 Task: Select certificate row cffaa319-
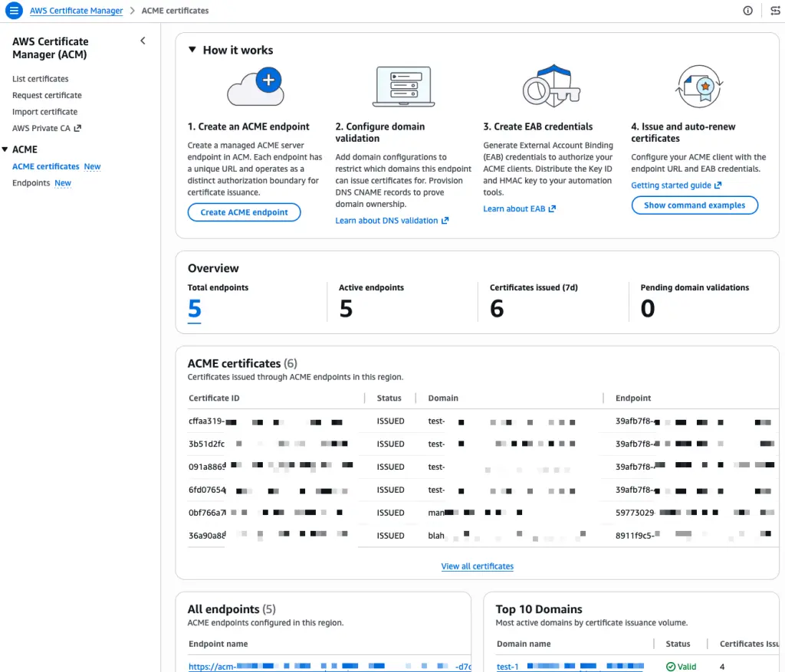point(483,421)
